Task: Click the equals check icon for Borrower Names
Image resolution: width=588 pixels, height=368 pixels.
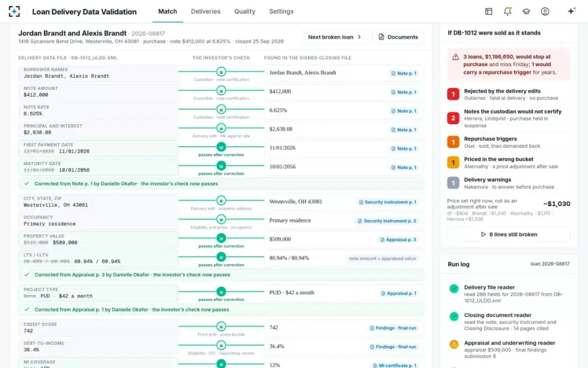Action: [221, 72]
